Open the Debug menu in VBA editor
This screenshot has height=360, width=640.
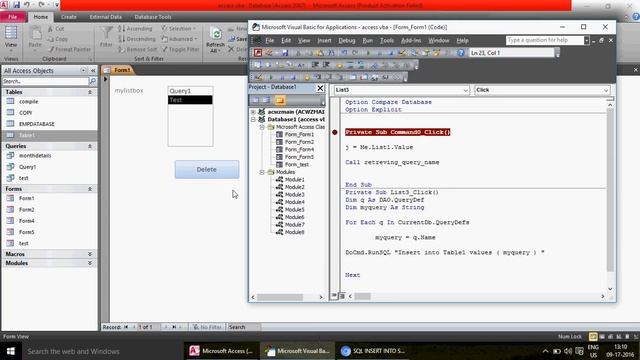pyautogui.click(x=347, y=40)
